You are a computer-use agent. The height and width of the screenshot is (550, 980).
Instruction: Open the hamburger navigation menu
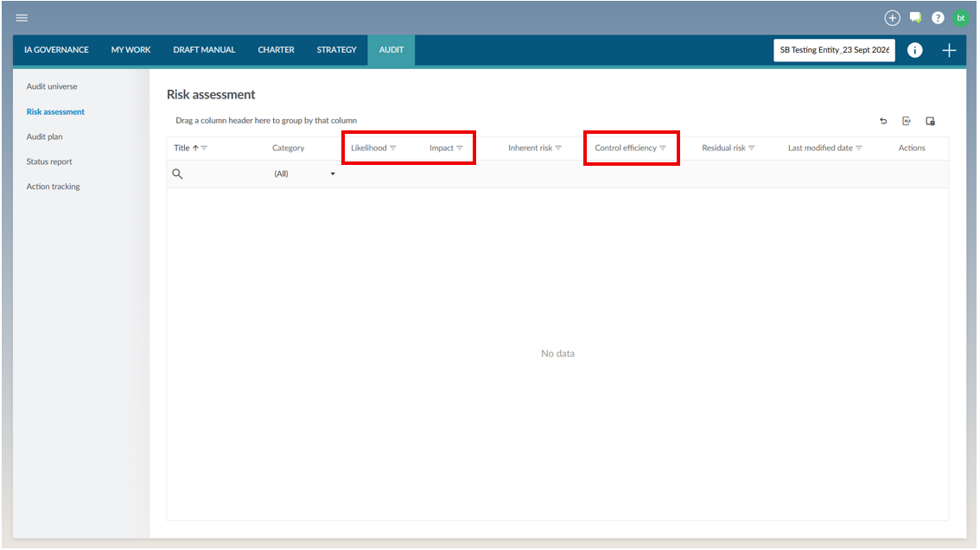[22, 18]
